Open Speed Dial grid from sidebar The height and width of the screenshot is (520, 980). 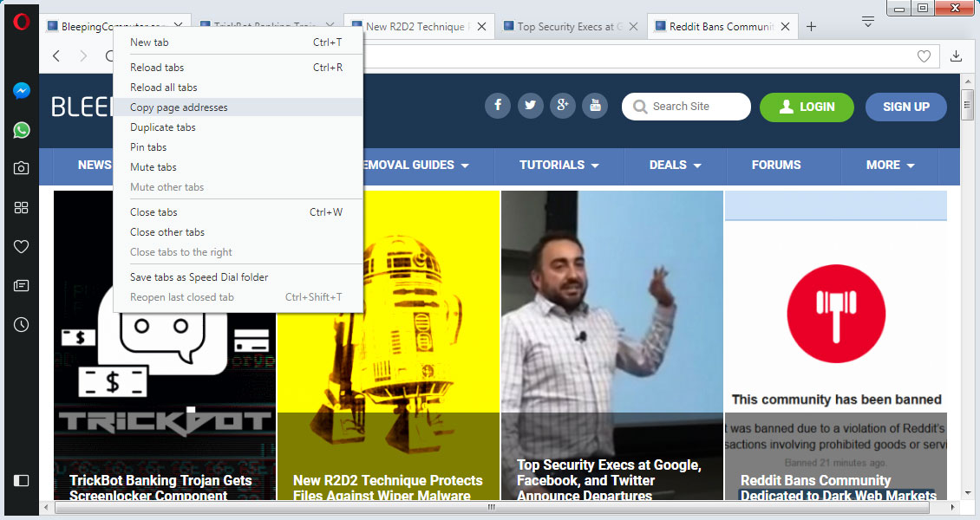[x=22, y=207]
